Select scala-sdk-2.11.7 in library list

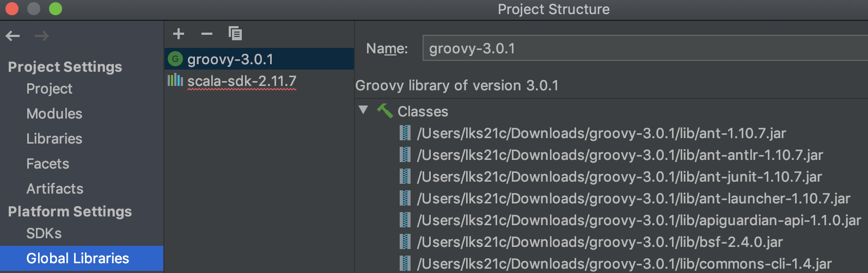coord(259,80)
